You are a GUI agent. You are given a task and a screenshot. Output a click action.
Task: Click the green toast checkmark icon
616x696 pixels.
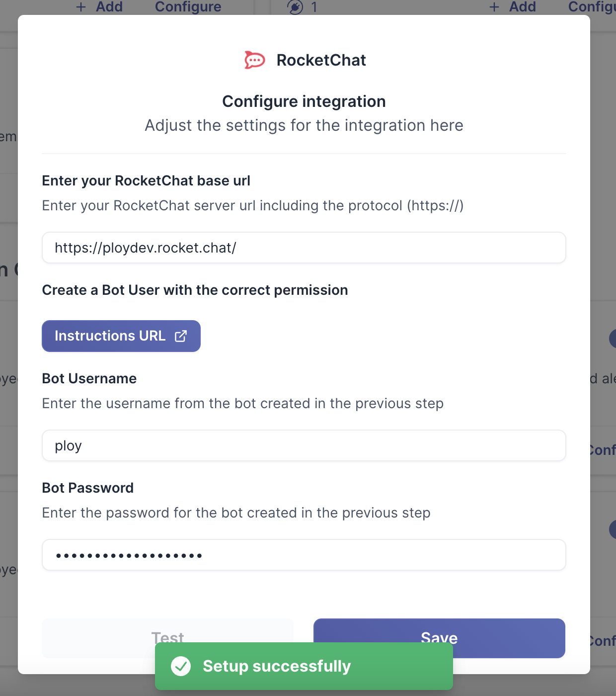tap(181, 666)
